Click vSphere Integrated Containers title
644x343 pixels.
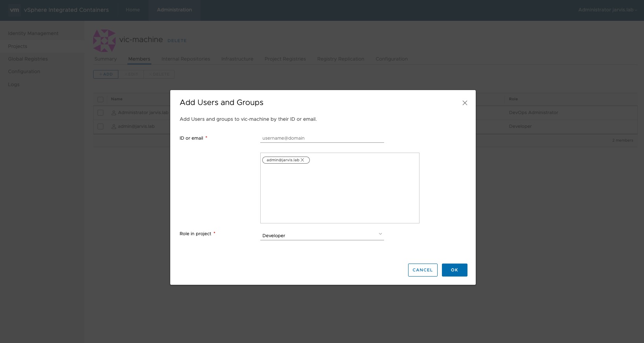coord(66,10)
